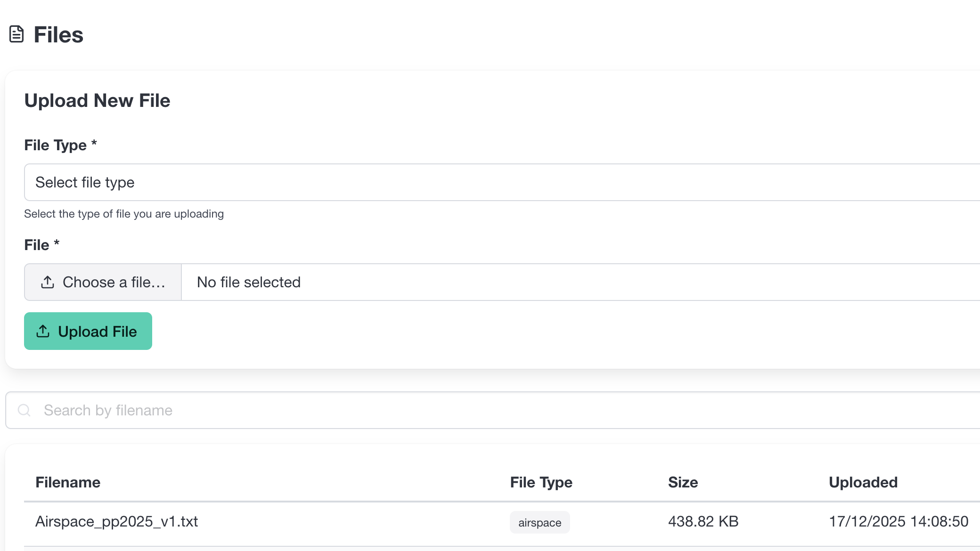Click the Filename column header

pyautogui.click(x=68, y=482)
